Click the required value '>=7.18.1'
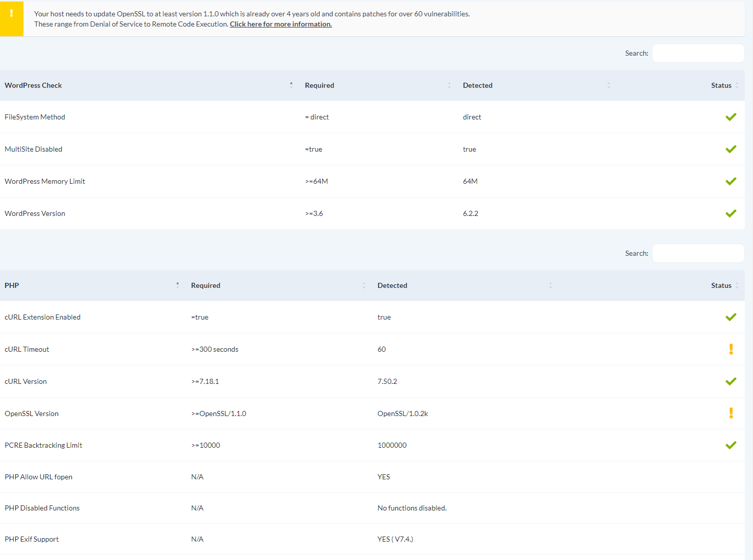753x560 pixels. (x=205, y=381)
